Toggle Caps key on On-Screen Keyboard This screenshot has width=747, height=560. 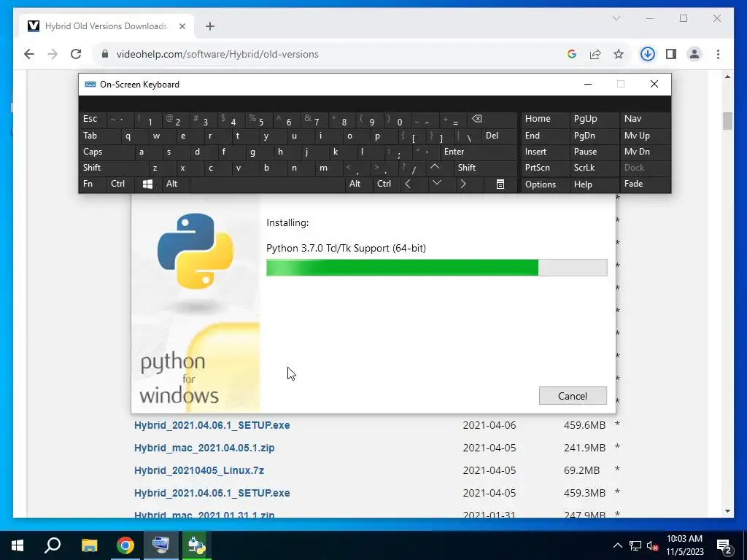pyautogui.click(x=107, y=152)
